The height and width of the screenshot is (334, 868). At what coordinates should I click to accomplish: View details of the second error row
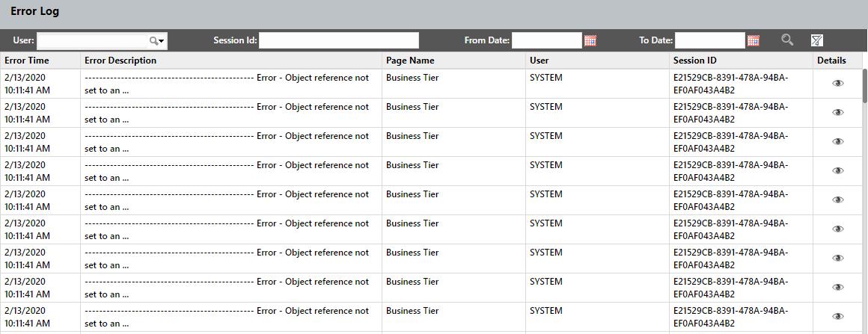[837, 113]
